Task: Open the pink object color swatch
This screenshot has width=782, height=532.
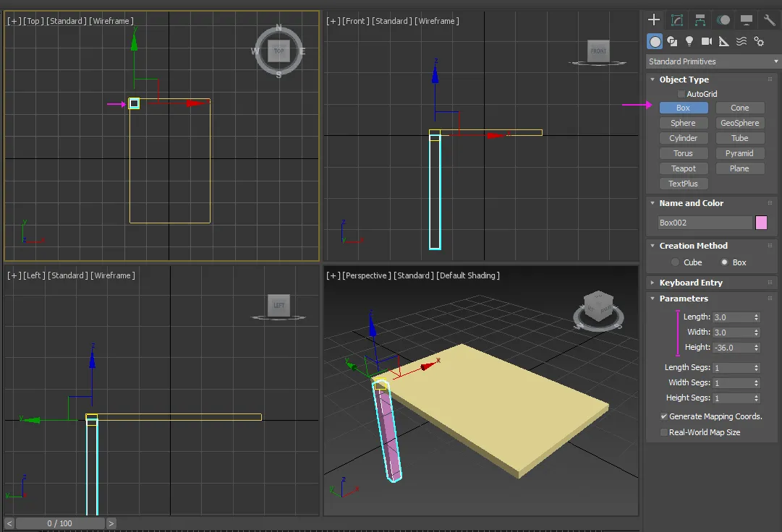Action: 761,223
